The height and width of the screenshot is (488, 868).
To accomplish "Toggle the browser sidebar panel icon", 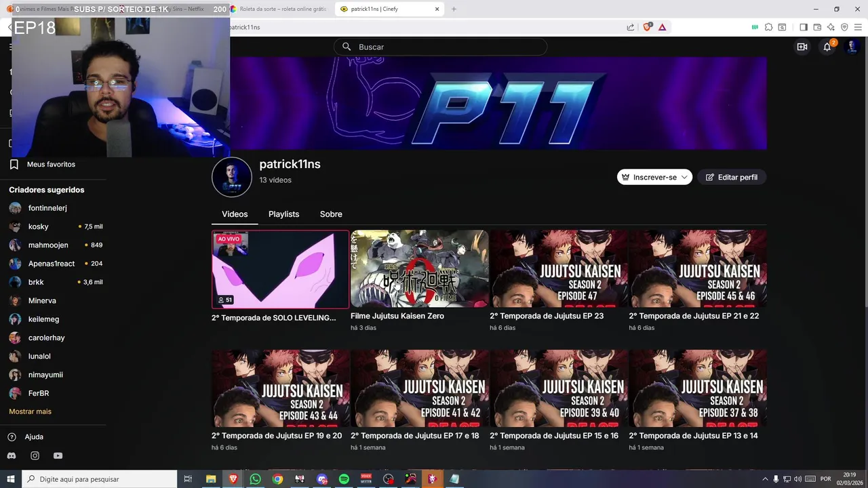I will 804,27.
